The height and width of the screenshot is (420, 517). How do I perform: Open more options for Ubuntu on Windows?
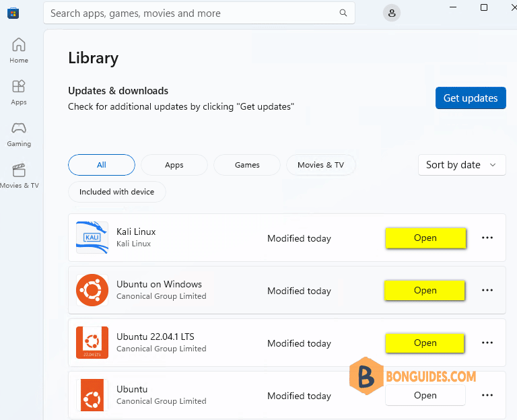[x=487, y=290]
